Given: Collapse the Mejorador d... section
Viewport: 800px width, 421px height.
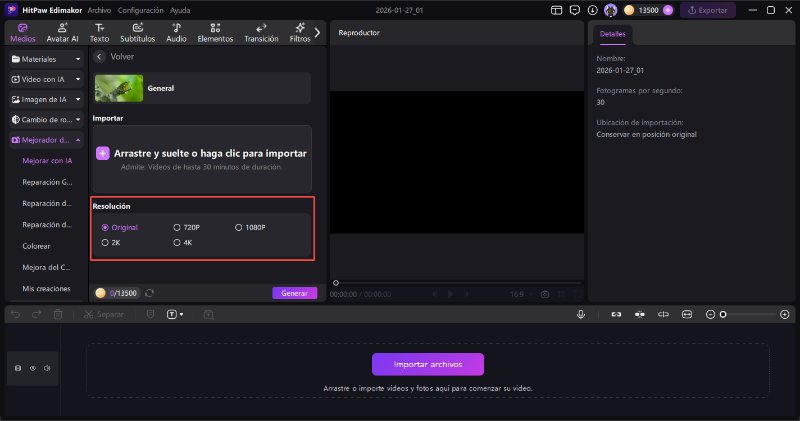Looking at the screenshot, I should (46, 140).
